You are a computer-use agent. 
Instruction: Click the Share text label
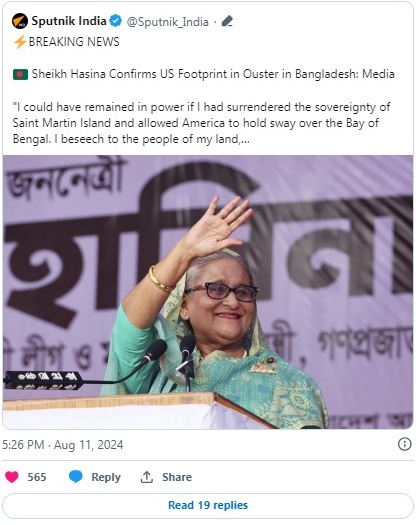pyautogui.click(x=177, y=477)
